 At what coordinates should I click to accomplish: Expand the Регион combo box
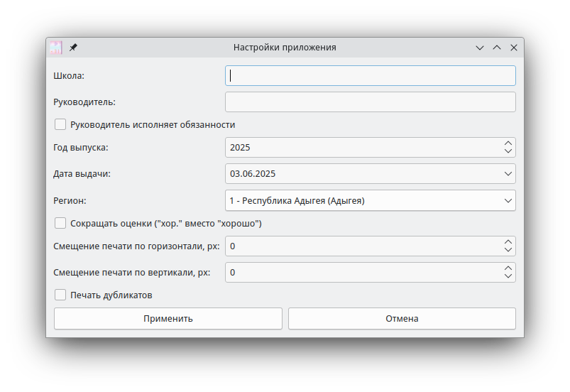(508, 201)
